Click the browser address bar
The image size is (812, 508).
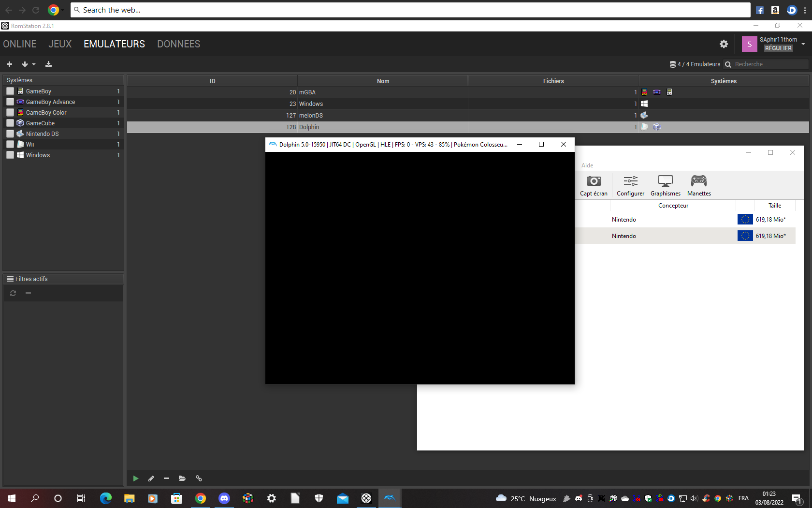410,10
